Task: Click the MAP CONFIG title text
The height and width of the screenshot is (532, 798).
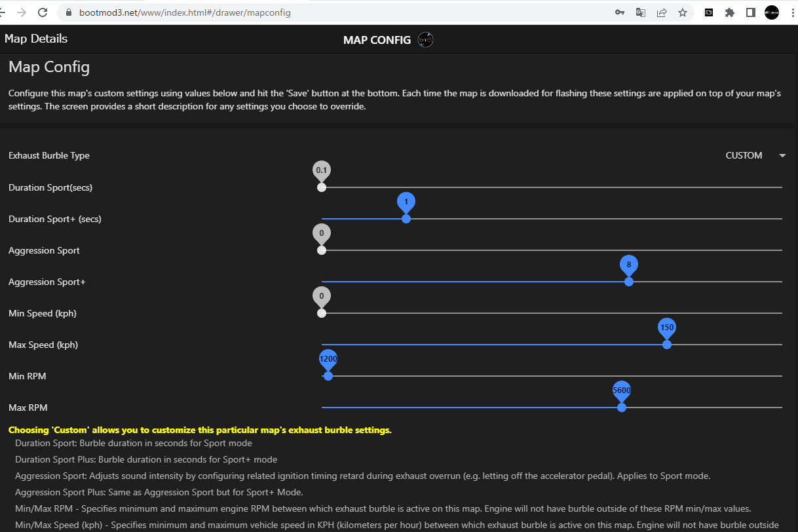Action: click(x=377, y=40)
